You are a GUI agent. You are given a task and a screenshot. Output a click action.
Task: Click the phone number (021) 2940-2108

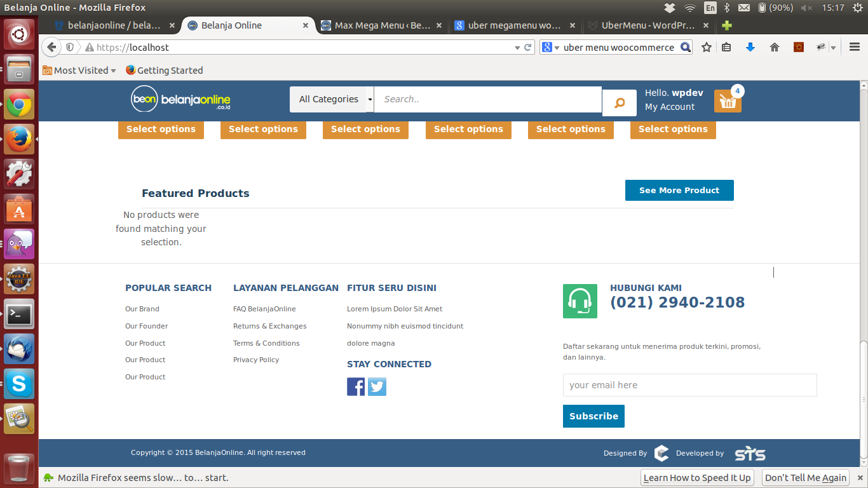click(677, 302)
